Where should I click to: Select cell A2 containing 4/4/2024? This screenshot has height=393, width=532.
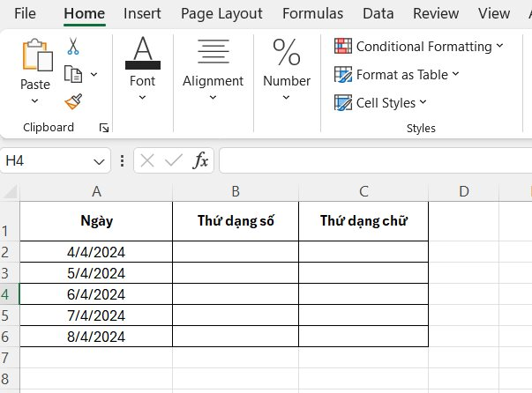click(x=96, y=252)
